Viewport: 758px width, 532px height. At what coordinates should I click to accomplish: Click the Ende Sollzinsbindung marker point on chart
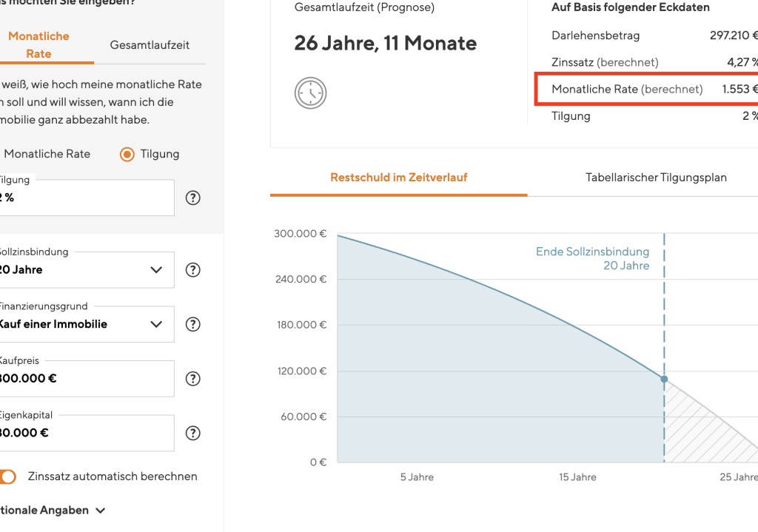pyautogui.click(x=664, y=379)
